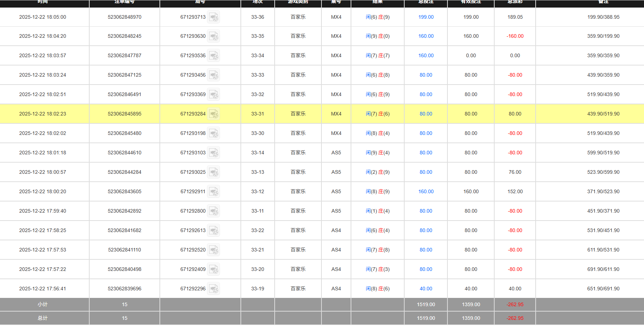Screen dimensions: 644x331
Task: Click the remark value 651.90/691.90
Action: point(603,289)
